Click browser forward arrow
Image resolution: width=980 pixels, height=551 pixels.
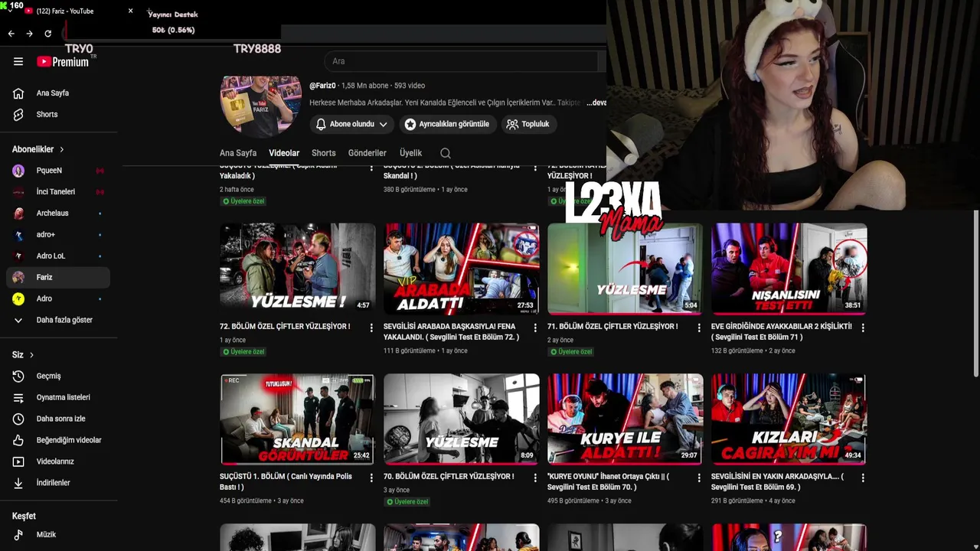29,34
